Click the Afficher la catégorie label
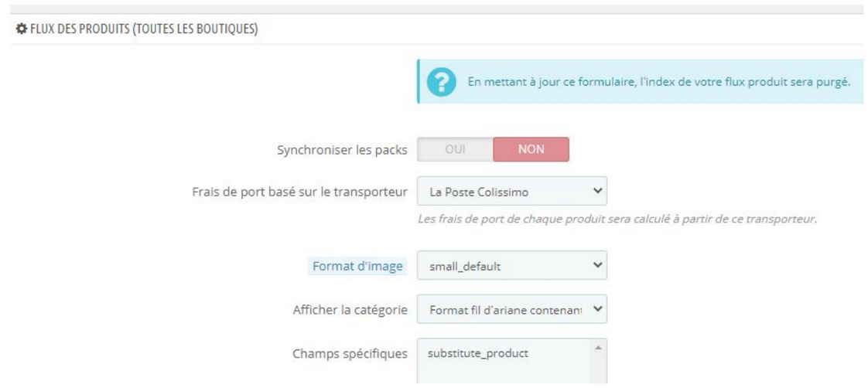868x388 pixels. (x=350, y=310)
